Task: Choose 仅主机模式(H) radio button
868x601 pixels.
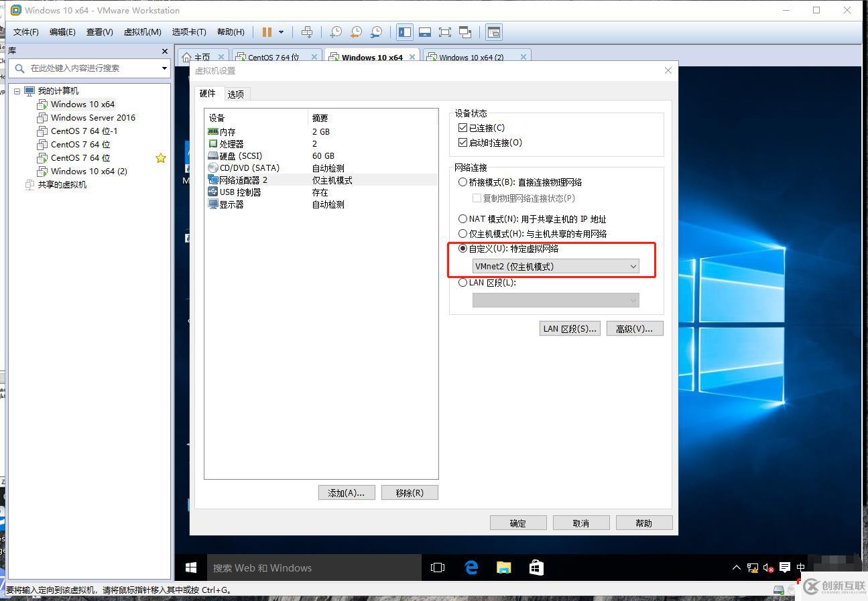Action: pos(462,234)
